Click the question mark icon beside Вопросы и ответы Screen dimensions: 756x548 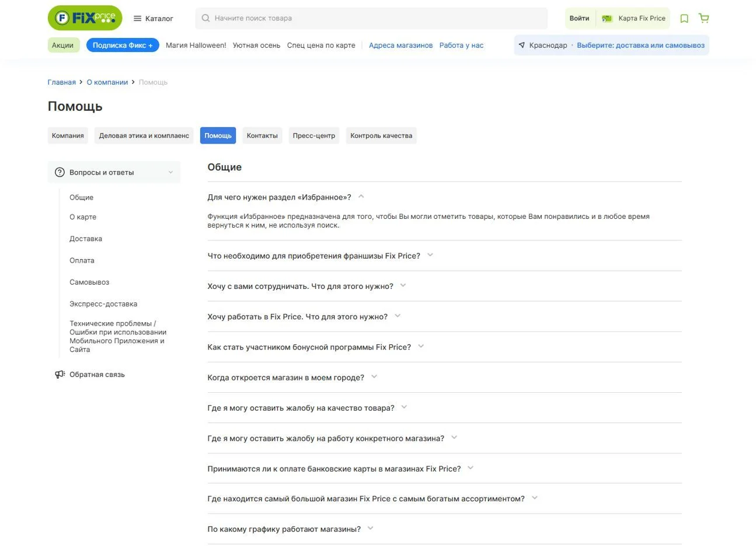tap(60, 172)
